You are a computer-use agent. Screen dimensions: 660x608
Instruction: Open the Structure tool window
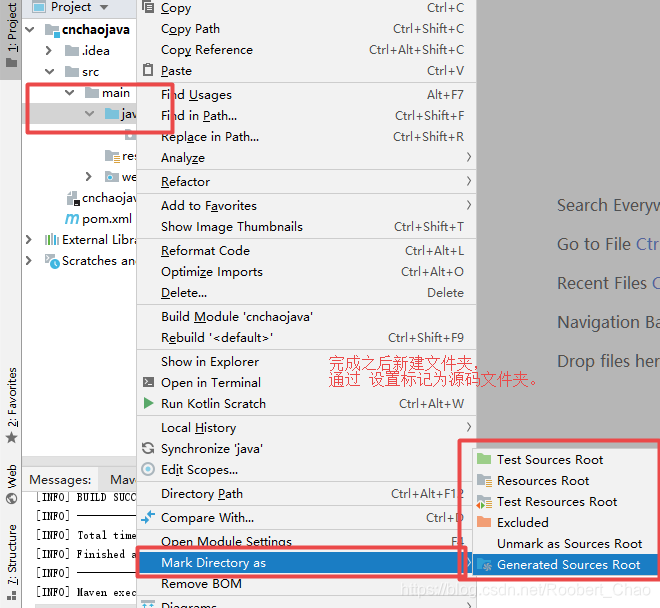point(11,562)
